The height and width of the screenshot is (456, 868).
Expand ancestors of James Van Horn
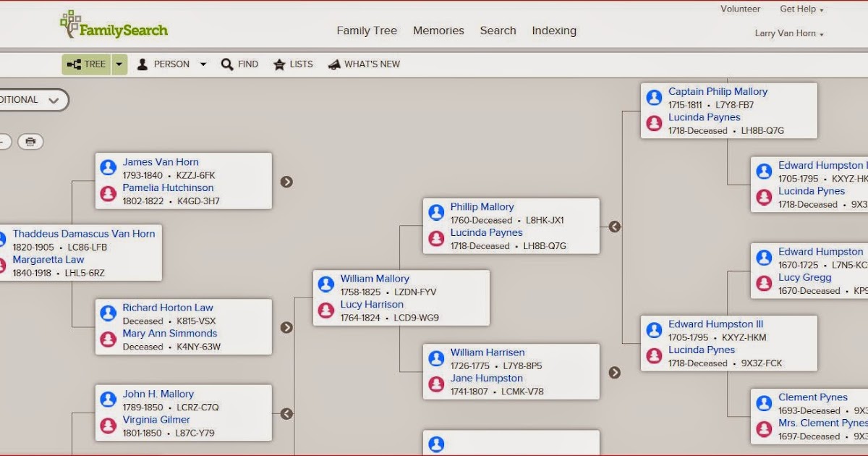click(286, 182)
